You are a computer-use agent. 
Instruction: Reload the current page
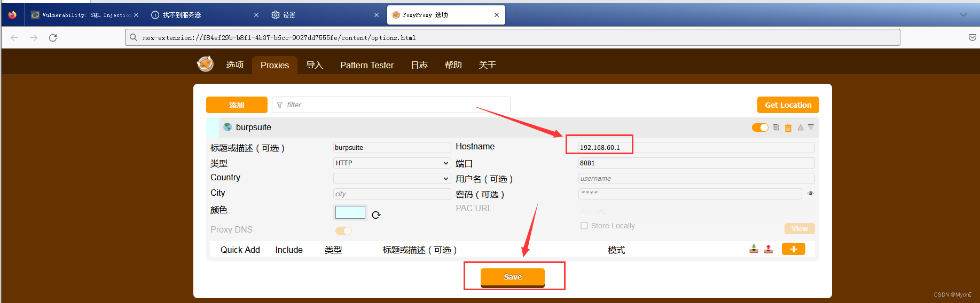(x=53, y=37)
